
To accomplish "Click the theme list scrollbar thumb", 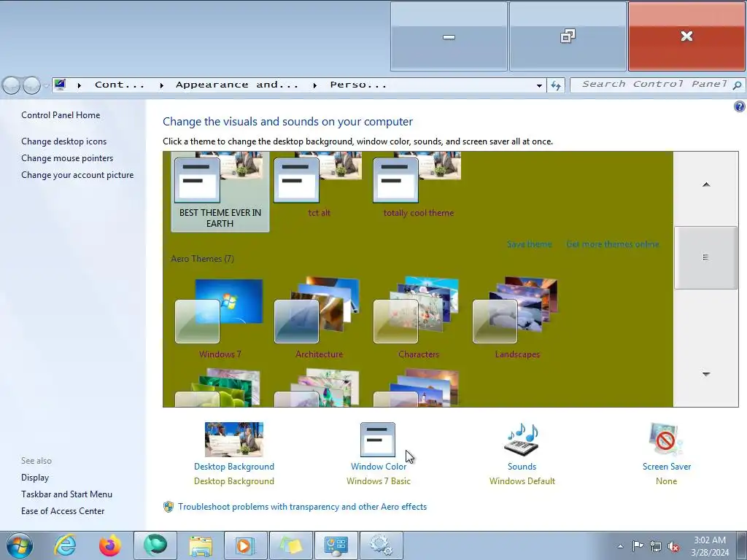I will click(x=706, y=257).
